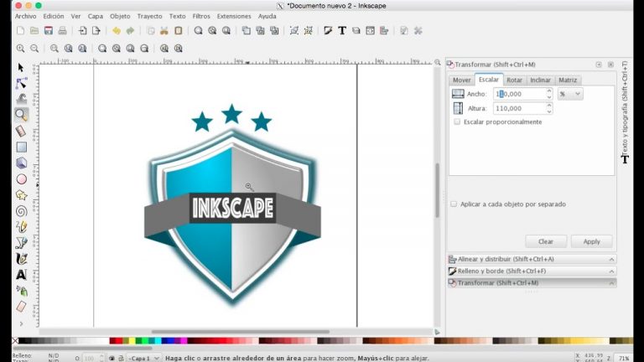644x362 pixels.
Task: Open the percent unit dropdown
Action: pos(570,94)
